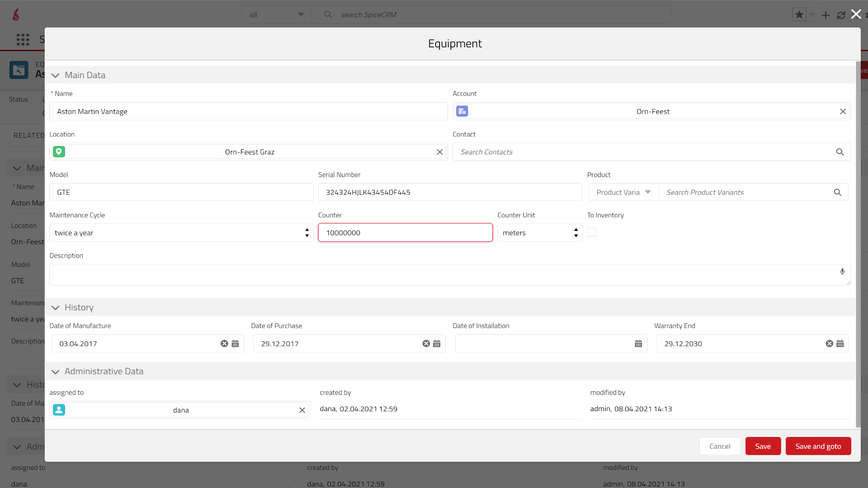Collapse the History section

(55, 308)
